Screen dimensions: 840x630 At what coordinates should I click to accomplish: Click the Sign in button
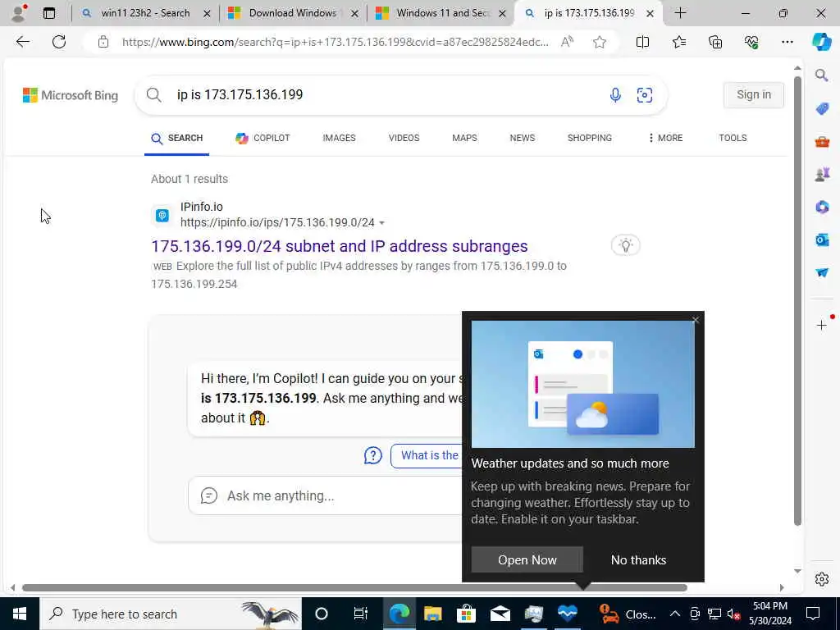coord(754,95)
